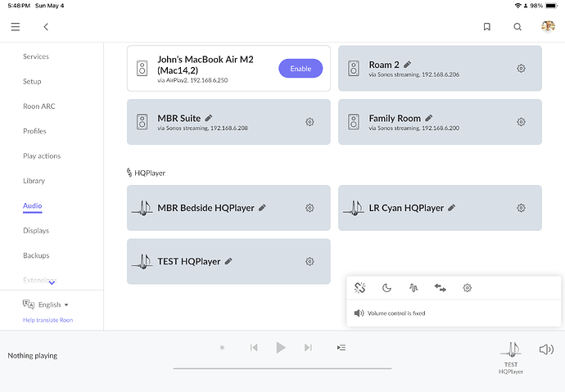
Task: Open the sleep timer moon icon
Action: point(386,287)
